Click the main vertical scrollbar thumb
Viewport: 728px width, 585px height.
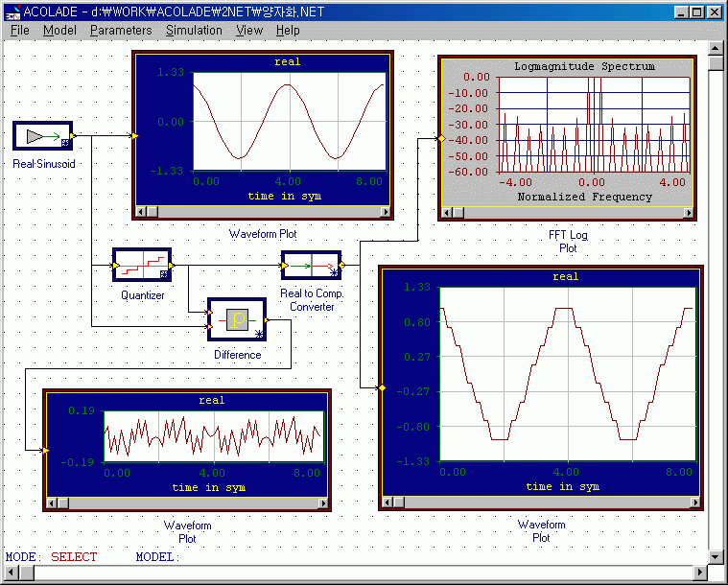[x=716, y=63]
